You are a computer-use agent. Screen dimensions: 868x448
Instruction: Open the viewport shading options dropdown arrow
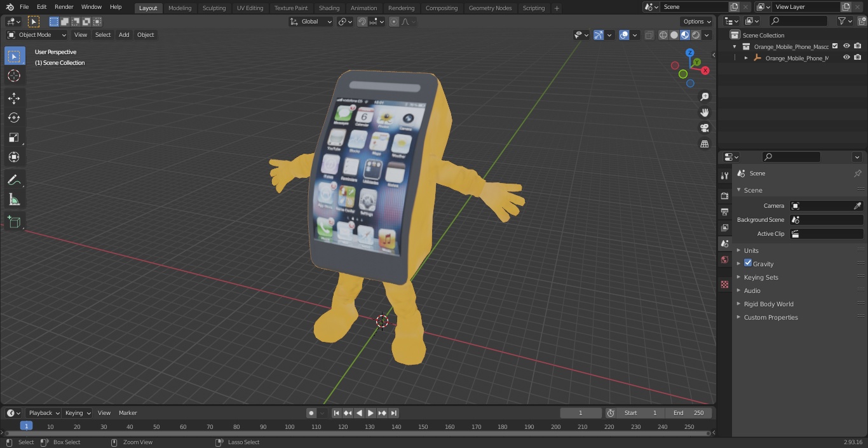707,35
